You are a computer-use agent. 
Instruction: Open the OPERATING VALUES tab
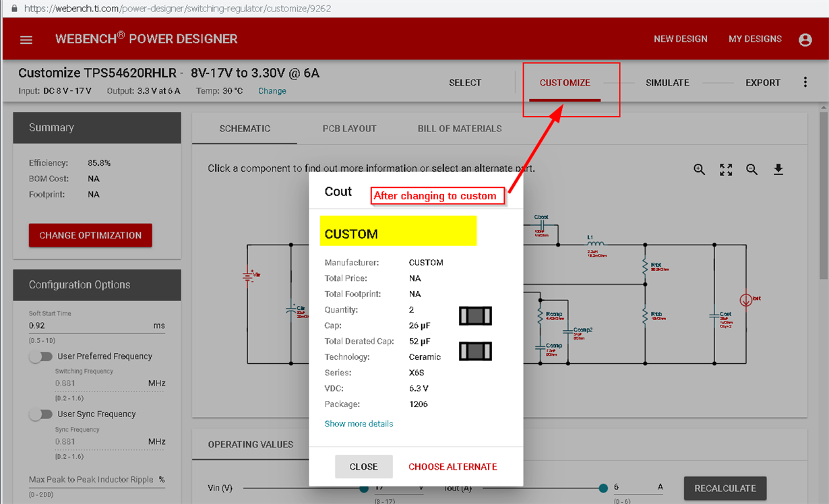(x=251, y=445)
